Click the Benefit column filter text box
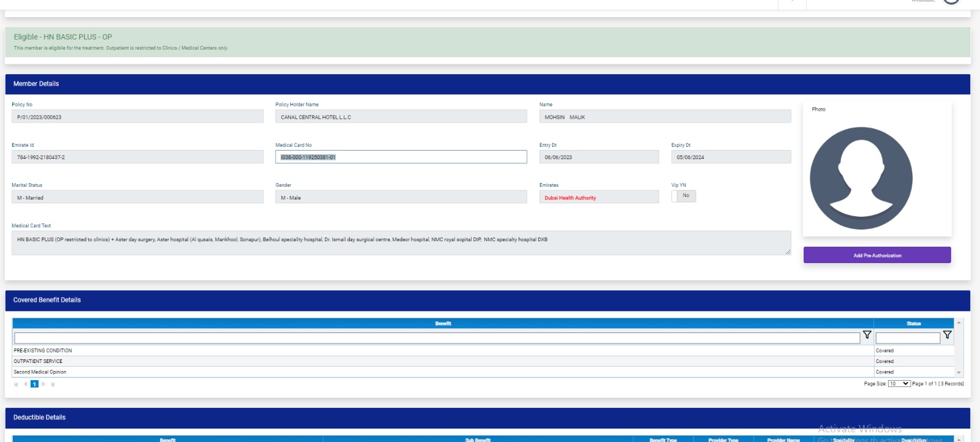This screenshot has height=442, width=980. (437, 338)
